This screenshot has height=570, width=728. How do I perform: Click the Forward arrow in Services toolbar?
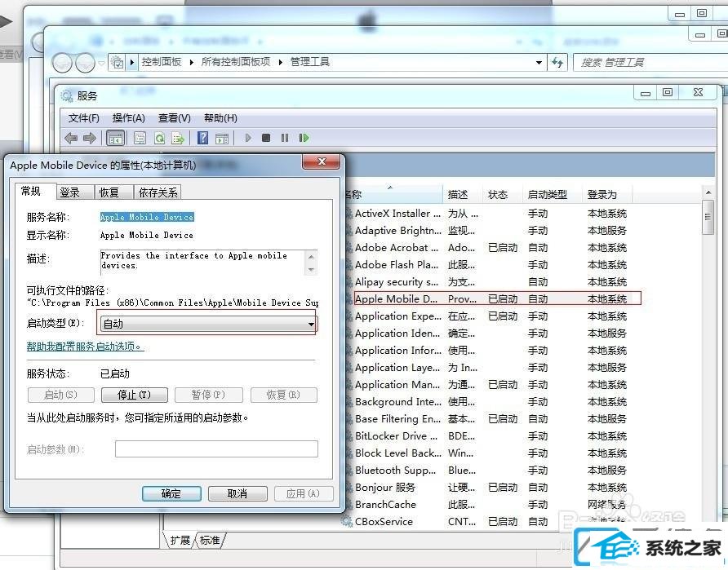point(89,138)
